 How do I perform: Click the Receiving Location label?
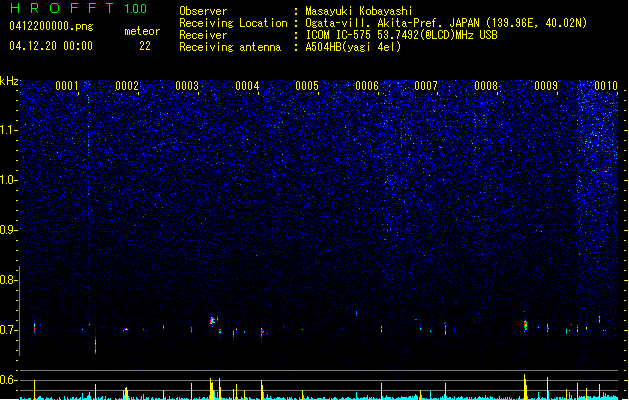point(233,23)
